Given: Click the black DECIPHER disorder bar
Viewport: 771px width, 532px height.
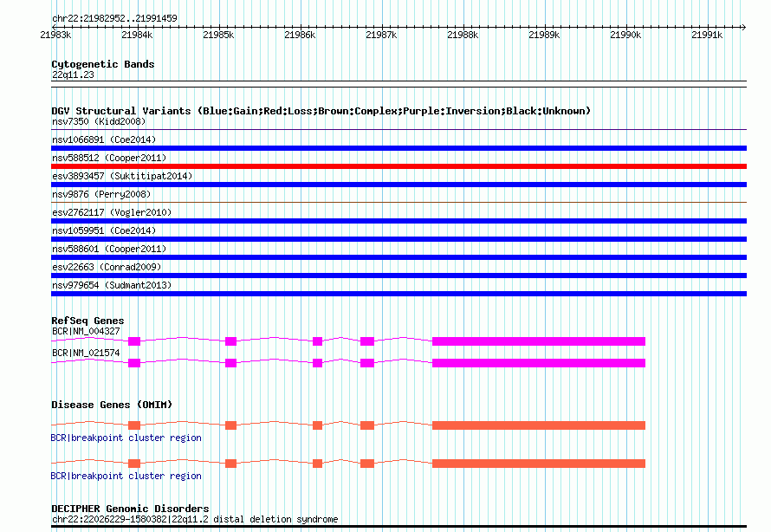Looking at the screenshot, I should pos(398,527).
